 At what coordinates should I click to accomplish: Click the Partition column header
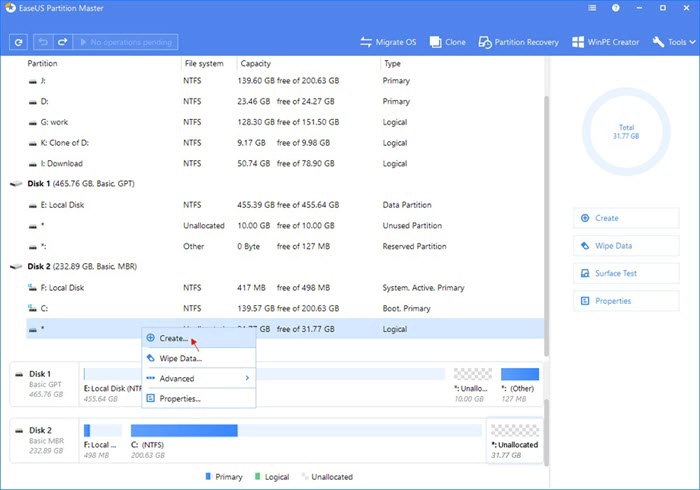tap(42, 63)
